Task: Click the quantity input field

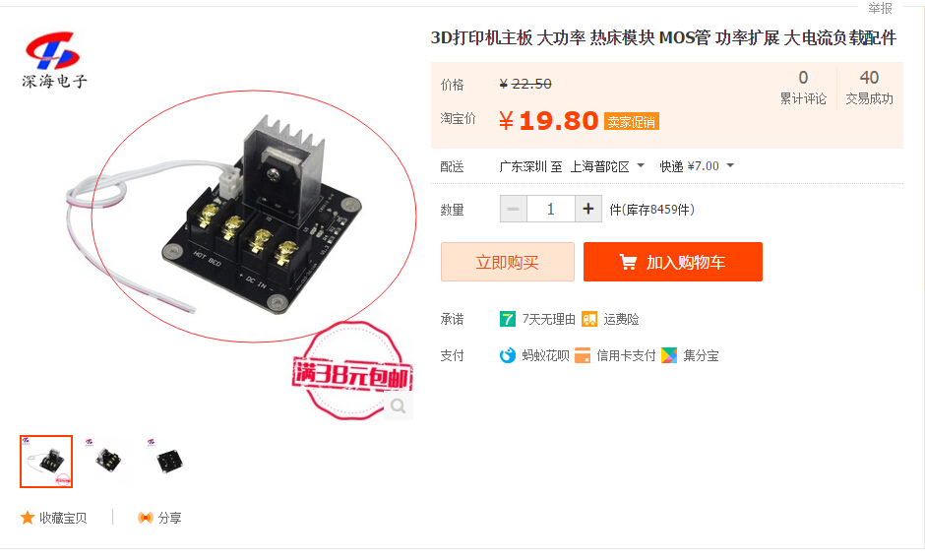Action: pyautogui.click(x=550, y=209)
